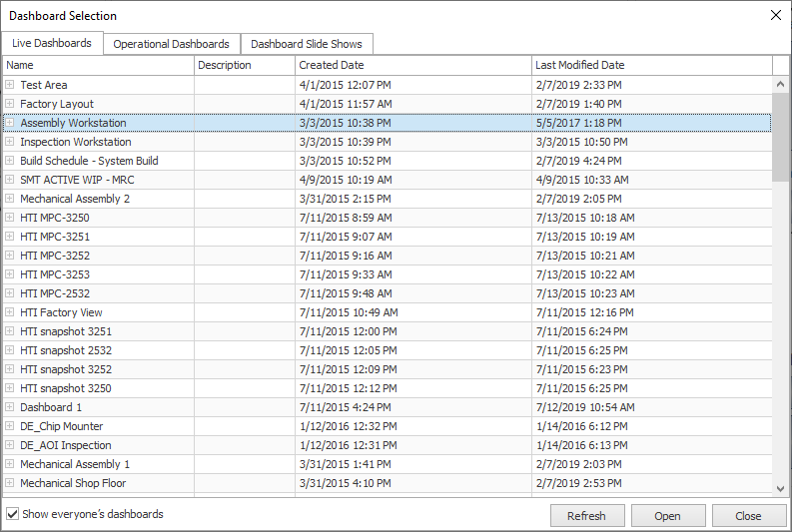Switch to Operational Dashboards tab
Image resolution: width=792 pixels, height=532 pixels.
171,44
